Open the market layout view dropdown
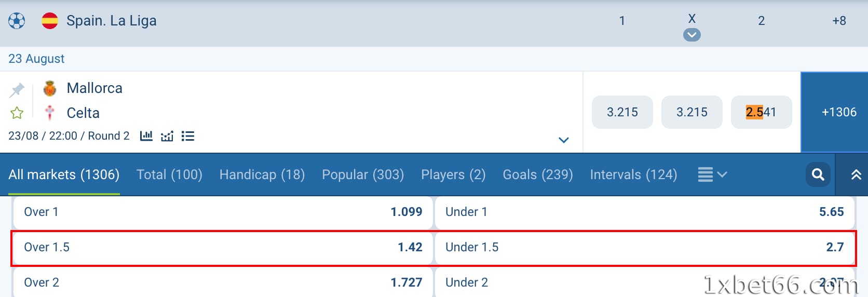The height and width of the screenshot is (297, 868). coord(712,174)
